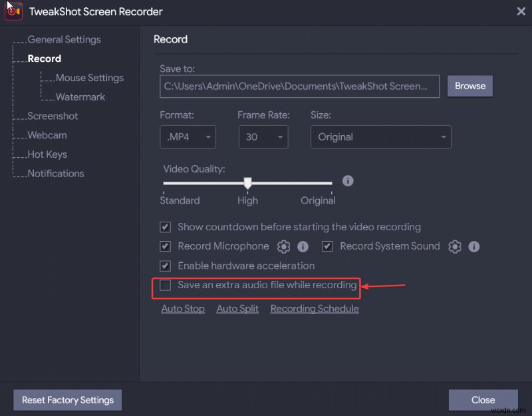This screenshot has height=416, width=532.
Task: Open Record System Sound settings gear
Action: click(454, 246)
